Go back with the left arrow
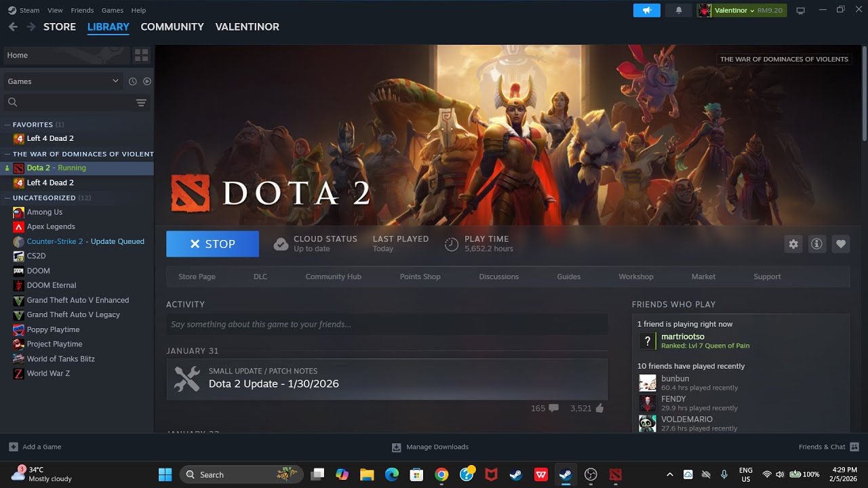The height and width of the screenshot is (488, 868). (x=13, y=26)
